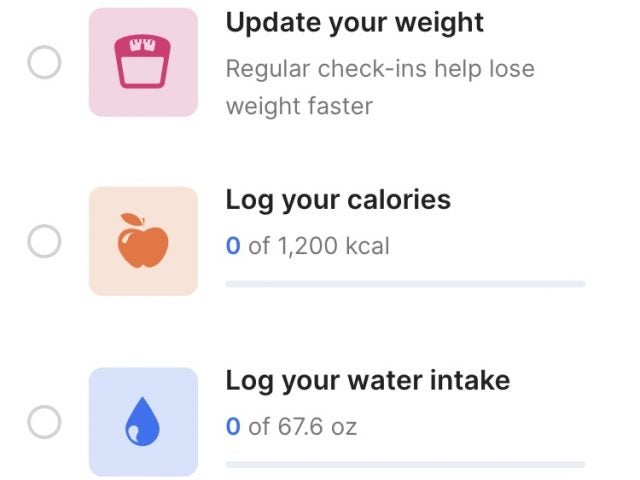
Task: Check off the Log your water intake circle
Action: tap(44, 422)
